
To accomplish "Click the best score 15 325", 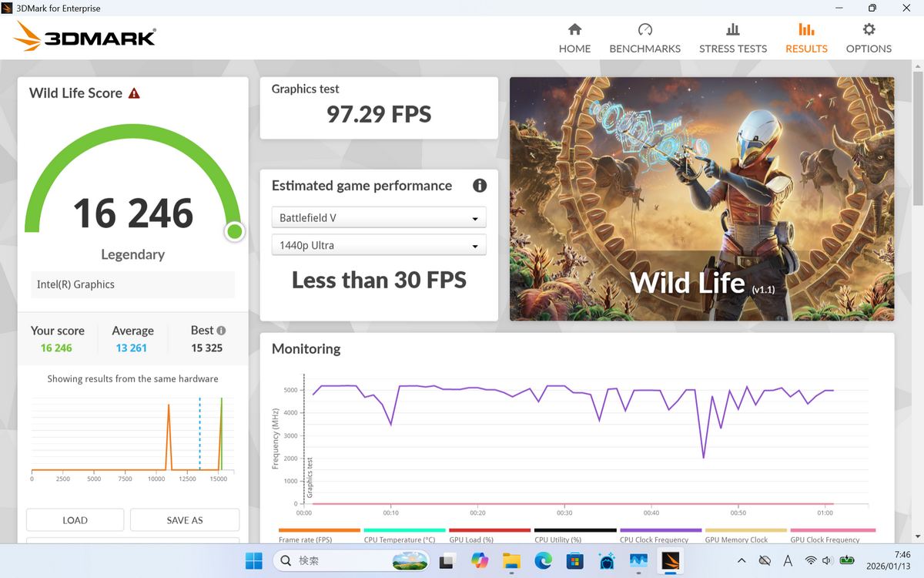I will [x=207, y=348].
